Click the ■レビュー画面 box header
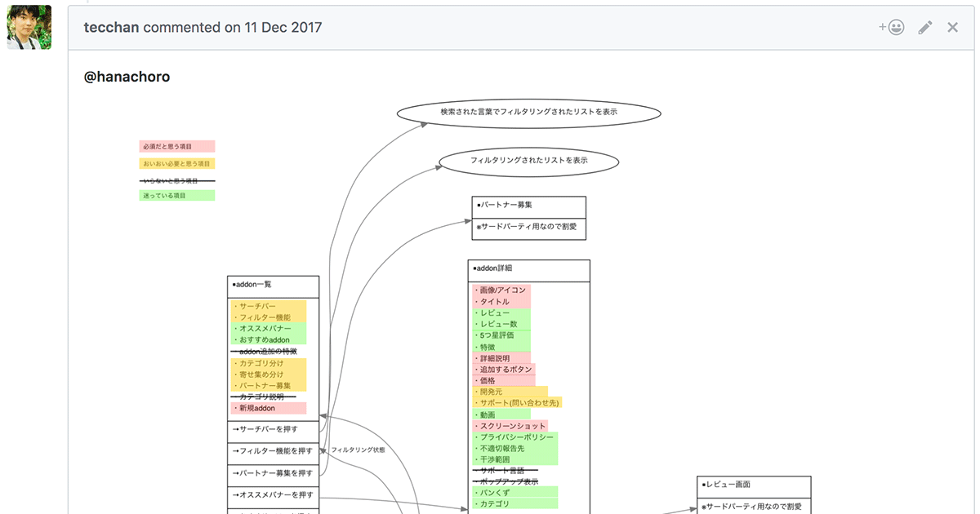The image size is (980, 514). coord(753,485)
